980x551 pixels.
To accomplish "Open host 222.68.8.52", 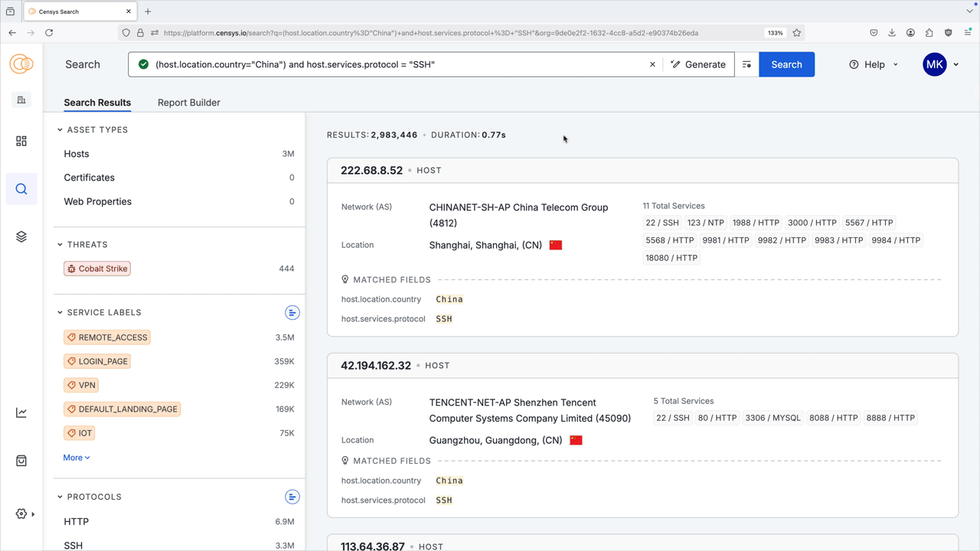I will click(371, 171).
